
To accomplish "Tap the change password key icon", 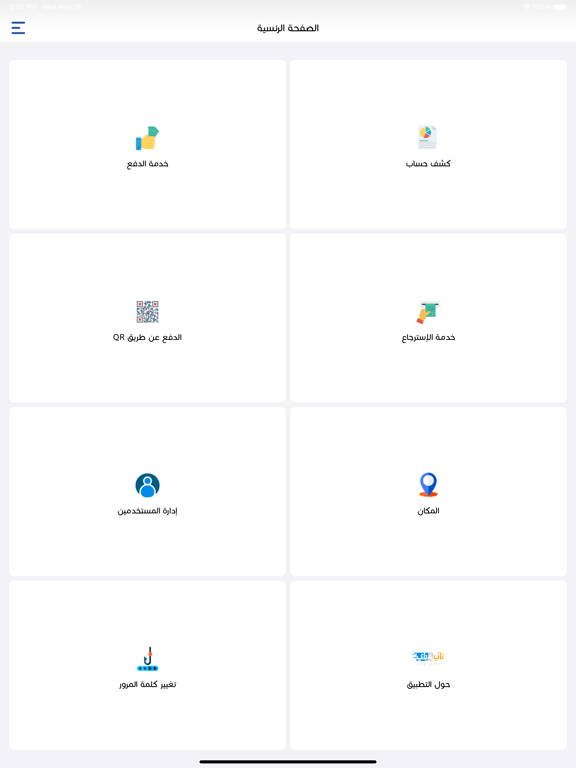I will point(147,659).
